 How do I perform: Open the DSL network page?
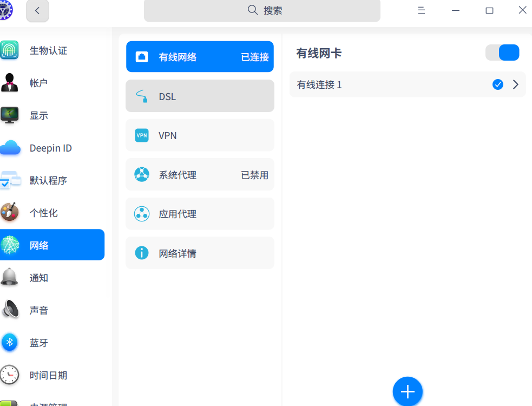coord(200,96)
